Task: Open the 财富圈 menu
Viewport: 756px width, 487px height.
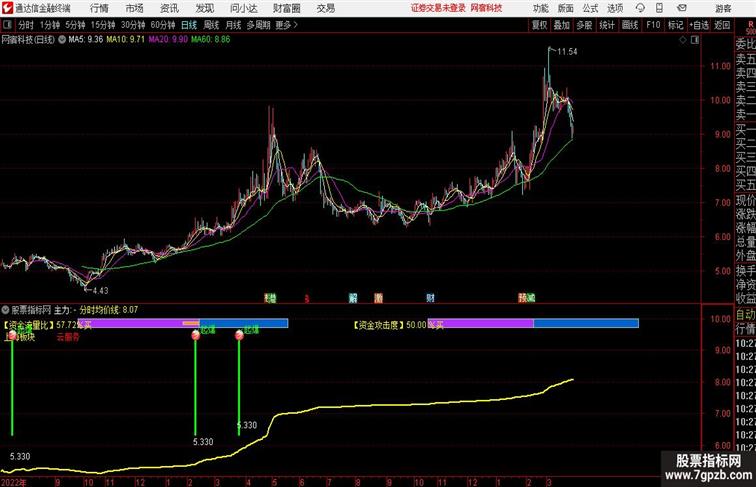Action: (x=286, y=8)
